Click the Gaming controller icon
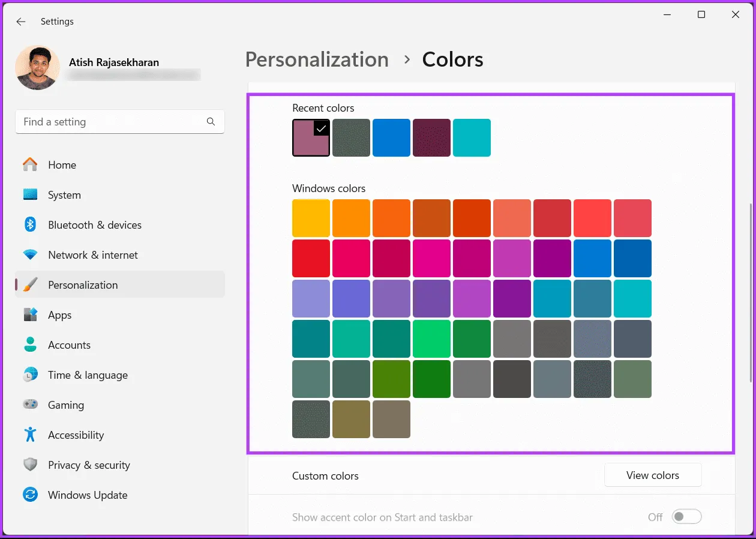The width and height of the screenshot is (756, 539). [x=31, y=405]
